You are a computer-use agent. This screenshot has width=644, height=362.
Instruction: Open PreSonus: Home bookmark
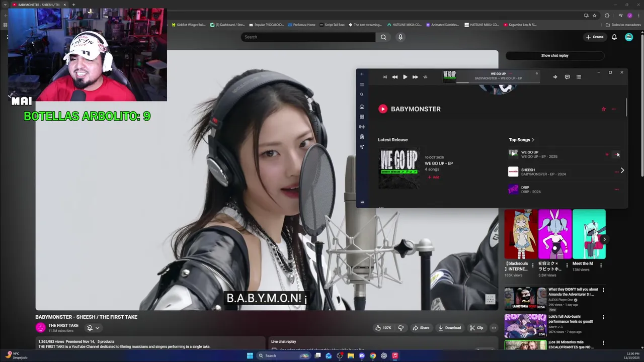pos(301,25)
